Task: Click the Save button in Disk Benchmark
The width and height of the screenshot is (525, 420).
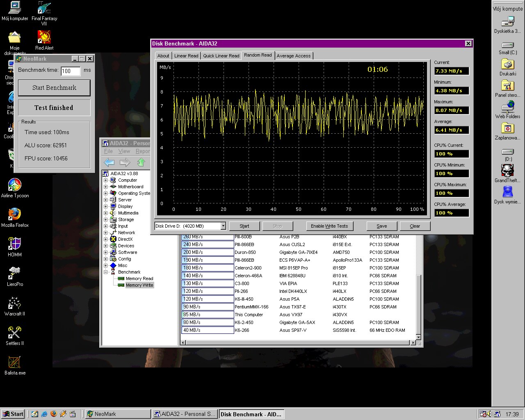Action: point(382,226)
